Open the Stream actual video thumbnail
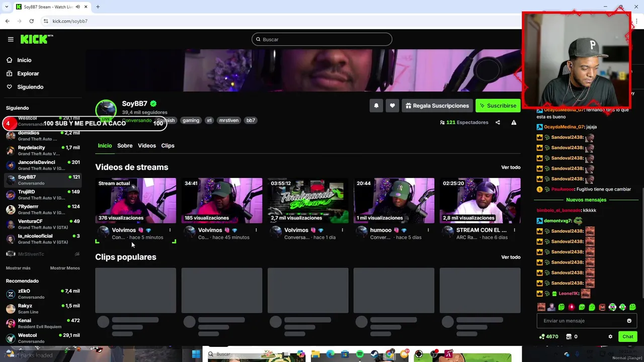This screenshot has width=644, height=362. coord(136,200)
